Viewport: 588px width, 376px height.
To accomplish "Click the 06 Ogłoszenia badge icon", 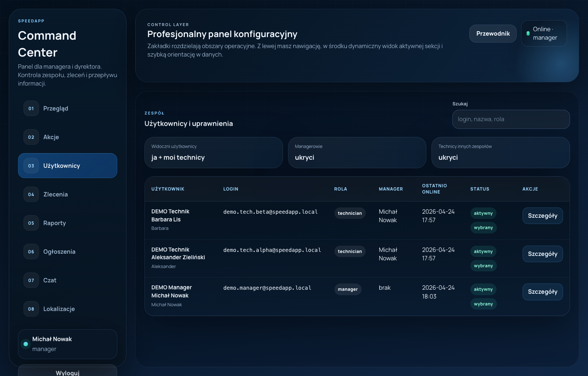I will pos(31,252).
